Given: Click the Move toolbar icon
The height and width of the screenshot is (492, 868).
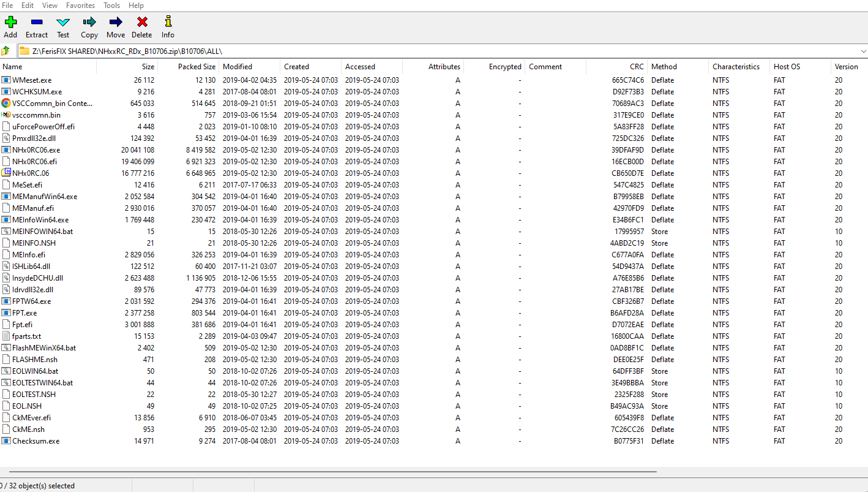Looking at the screenshot, I should pyautogui.click(x=116, y=23).
